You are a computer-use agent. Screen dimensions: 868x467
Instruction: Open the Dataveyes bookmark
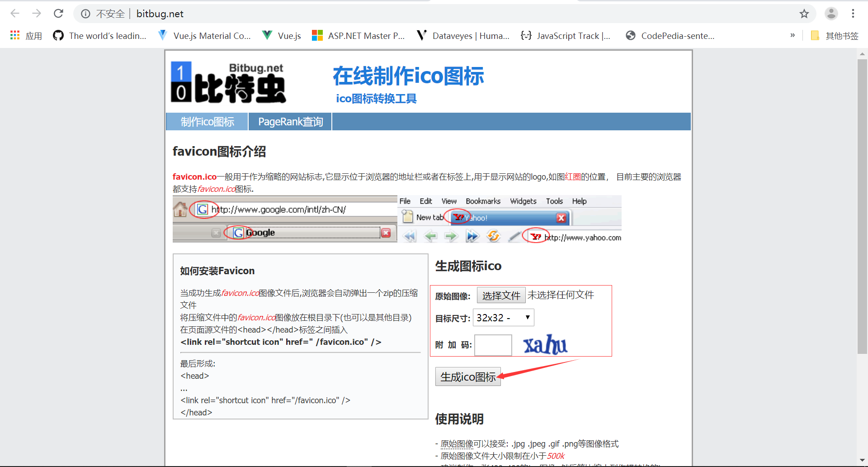[462, 35]
